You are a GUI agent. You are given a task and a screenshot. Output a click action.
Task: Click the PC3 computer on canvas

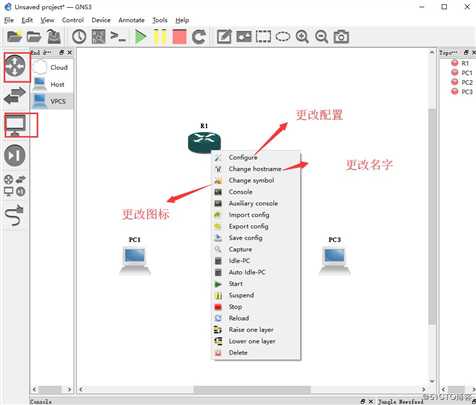[x=335, y=261]
